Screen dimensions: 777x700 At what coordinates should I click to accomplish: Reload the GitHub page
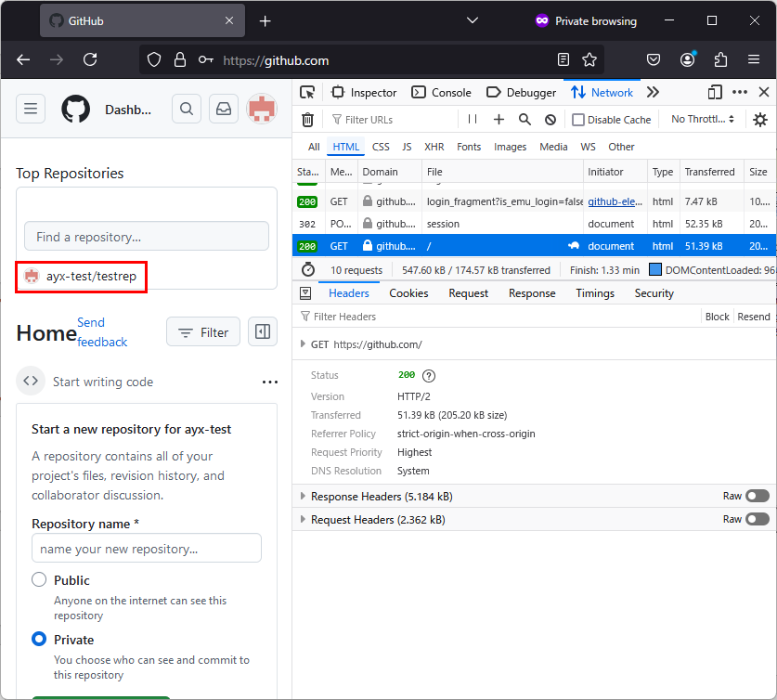(90, 60)
